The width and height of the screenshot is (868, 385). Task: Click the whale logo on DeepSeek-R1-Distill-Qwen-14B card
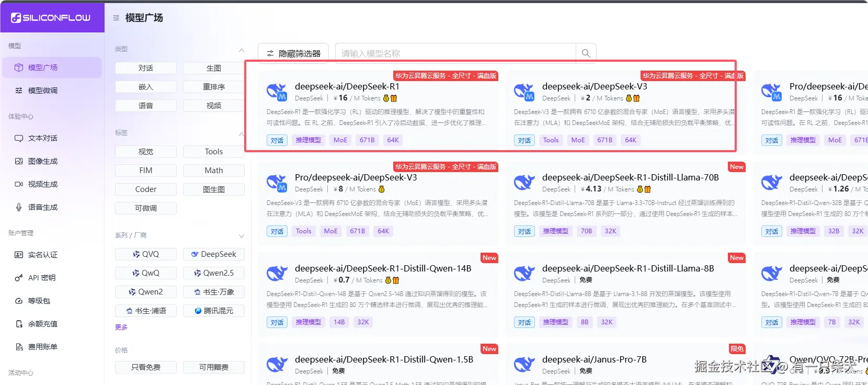click(277, 274)
